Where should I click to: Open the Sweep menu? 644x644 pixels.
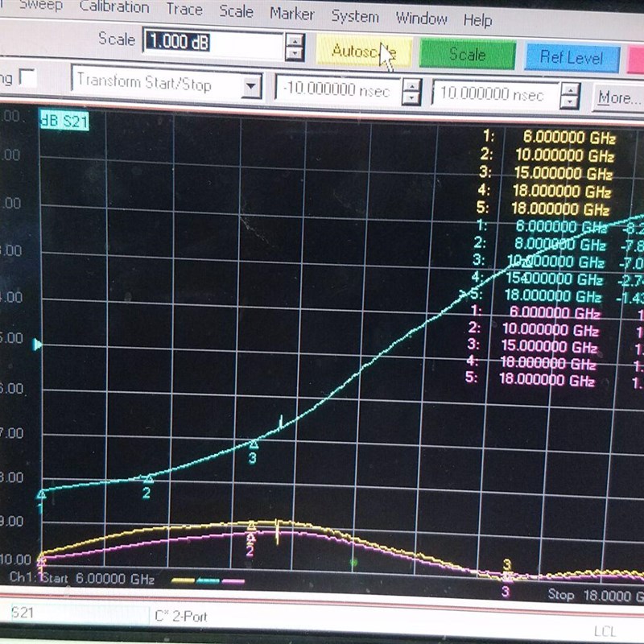41,6
